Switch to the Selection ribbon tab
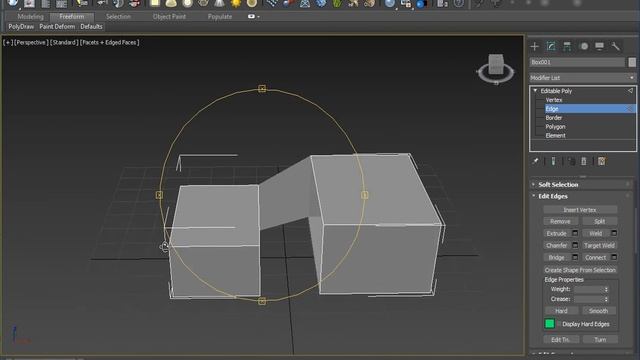 point(118,17)
